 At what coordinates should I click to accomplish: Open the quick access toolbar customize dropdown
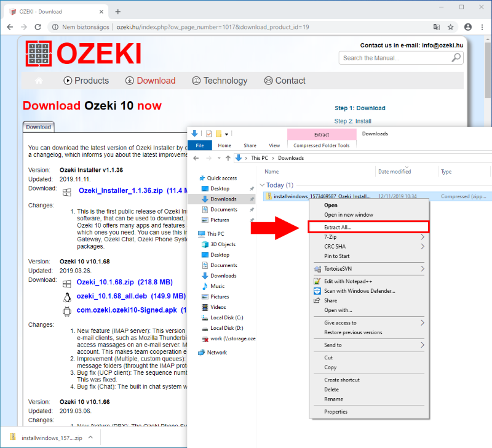point(226,134)
